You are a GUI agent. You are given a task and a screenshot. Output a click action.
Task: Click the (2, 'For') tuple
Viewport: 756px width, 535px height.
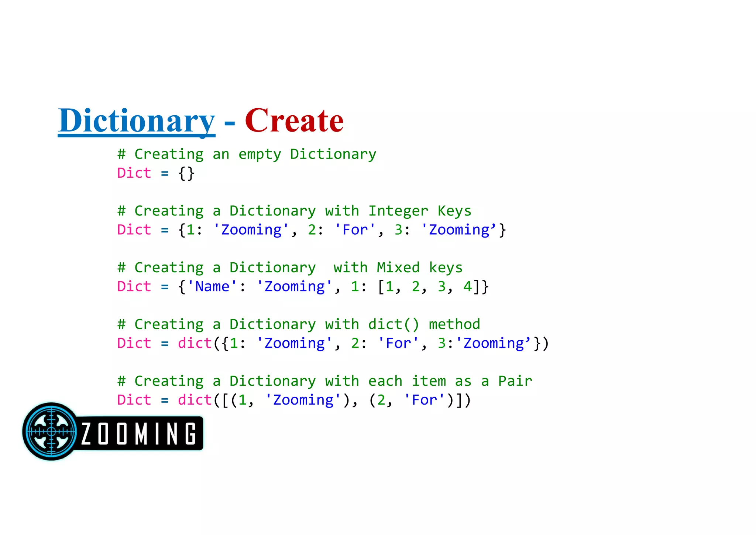[x=411, y=400]
